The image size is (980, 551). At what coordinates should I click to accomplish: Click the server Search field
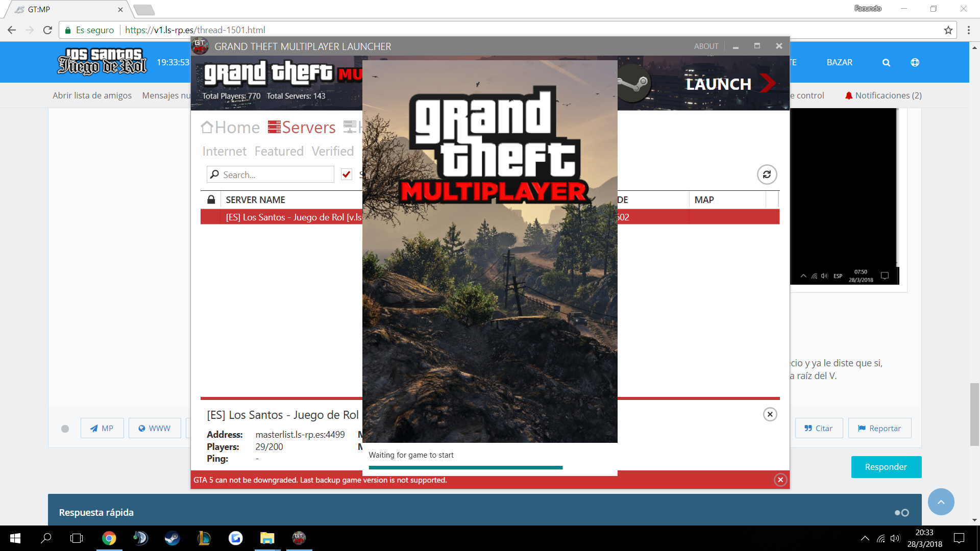point(271,174)
